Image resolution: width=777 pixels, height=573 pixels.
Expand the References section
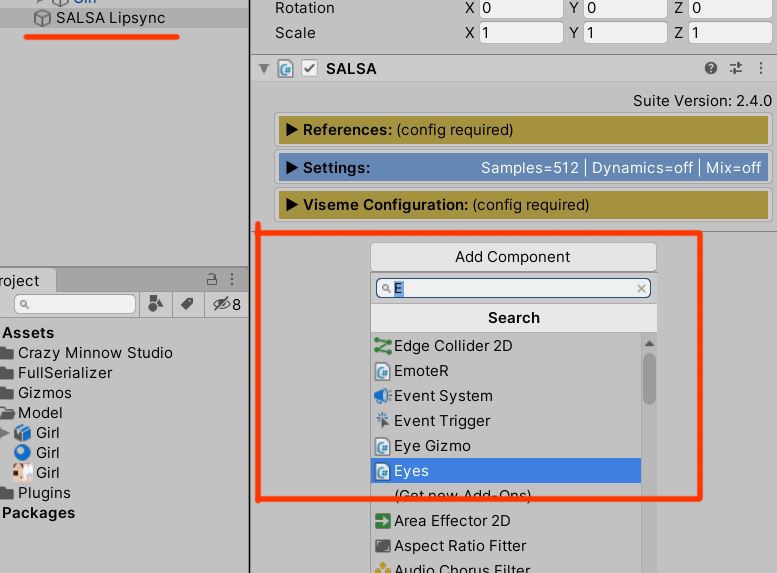(292, 130)
